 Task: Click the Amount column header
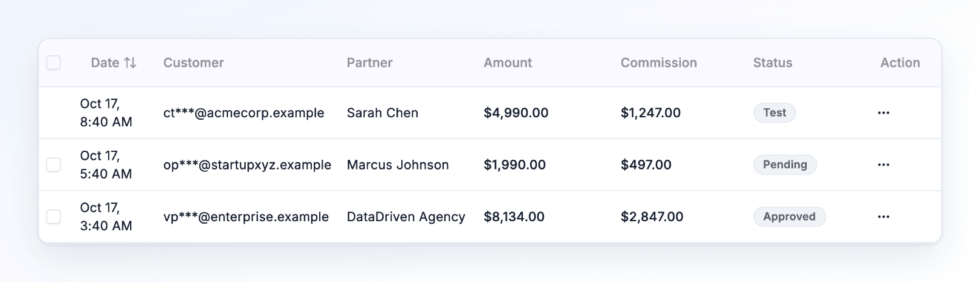click(508, 63)
